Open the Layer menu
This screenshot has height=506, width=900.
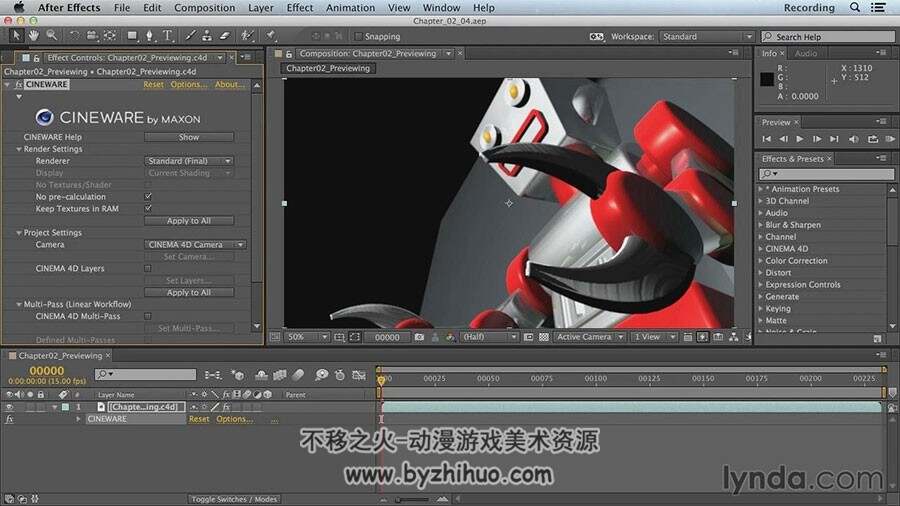click(261, 7)
